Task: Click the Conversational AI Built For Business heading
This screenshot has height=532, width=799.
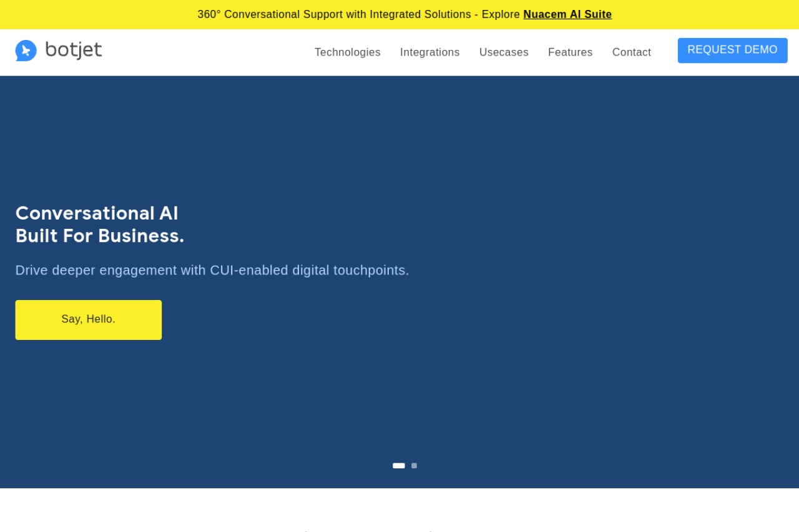Action: pos(100,225)
